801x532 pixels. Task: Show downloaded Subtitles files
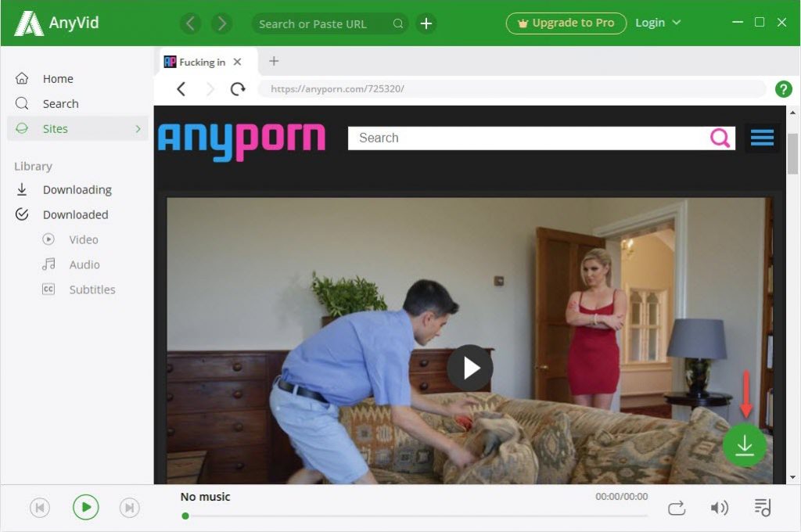77,289
